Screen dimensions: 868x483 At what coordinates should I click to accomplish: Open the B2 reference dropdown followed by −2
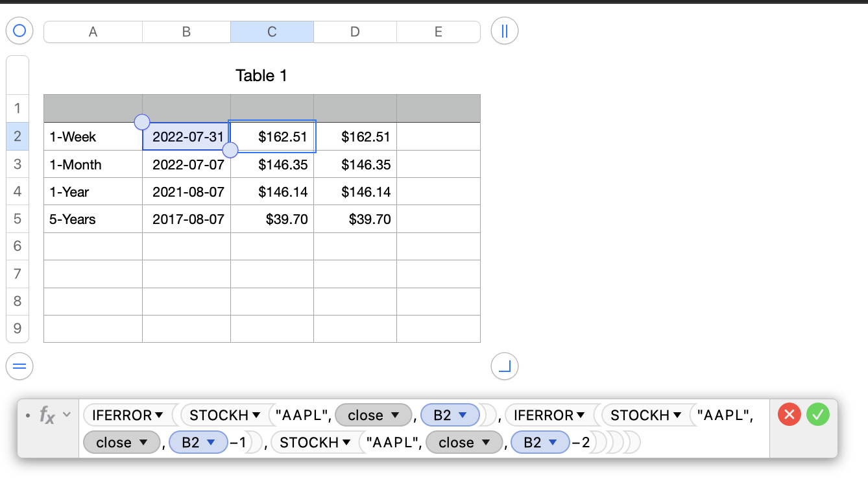point(553,443)
